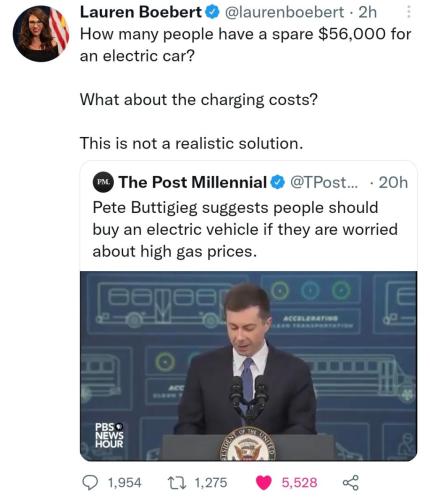
Task: Open the quoted Pete Buttigieg tweet text
Action: pyautogui.click(x=245, y=229)
